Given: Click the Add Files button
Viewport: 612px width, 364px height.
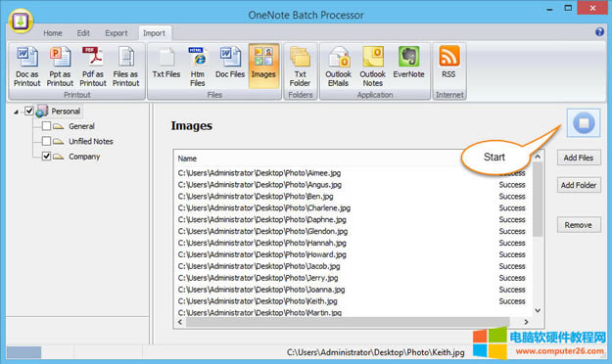Looking at the screenshot, I should pyautogui.click(x=579, y=158).
